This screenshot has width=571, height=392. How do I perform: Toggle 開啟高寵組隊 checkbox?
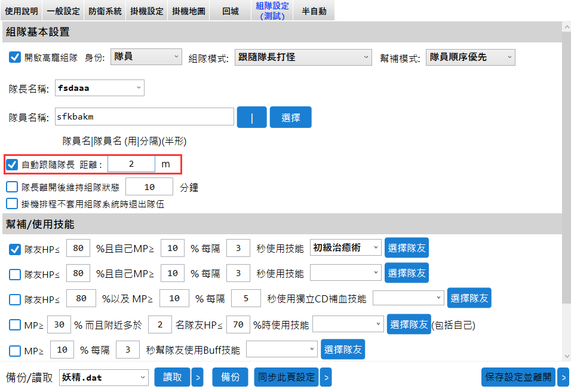click(15, 57)
